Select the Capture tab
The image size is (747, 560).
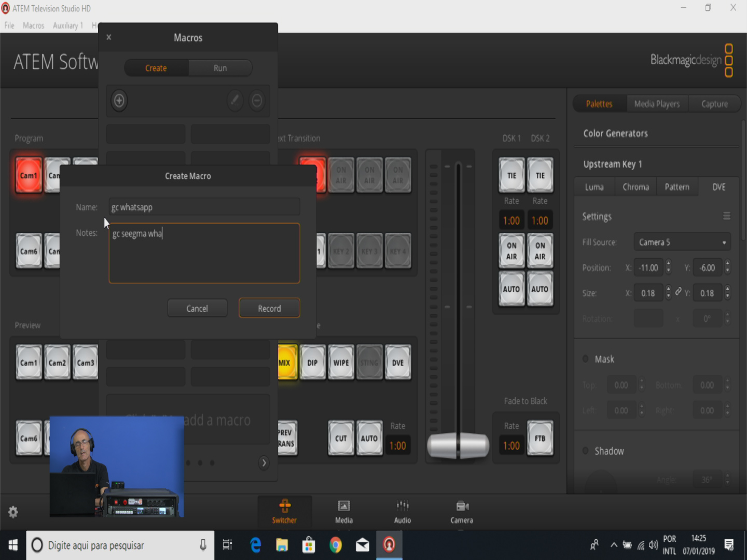[714, 104]
